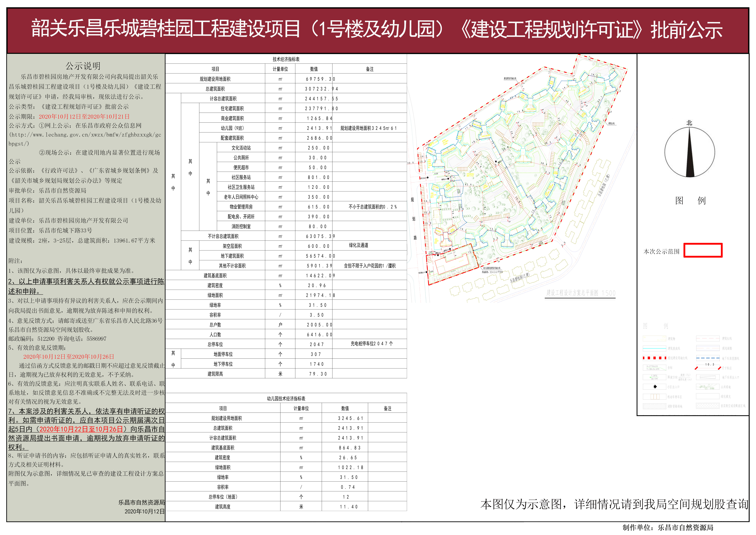Select the 幼儿园技术经济指标表 table title
The height and width of the screenshot is (535, 756).
tap(286, 399)
